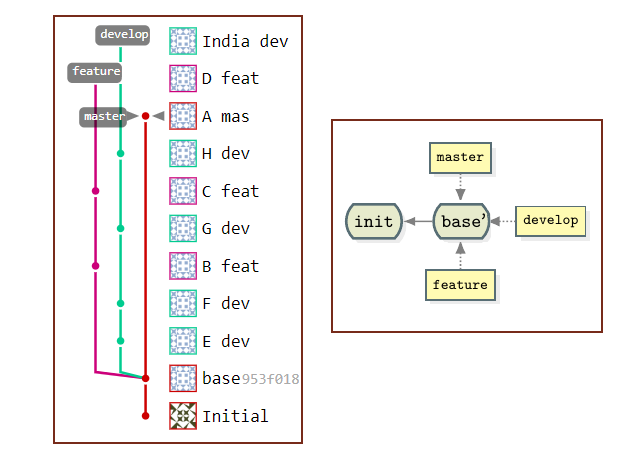Viewport: 640px width, 468px height.
Task: Select the E dev commit entry
Action: pos(226,341)
